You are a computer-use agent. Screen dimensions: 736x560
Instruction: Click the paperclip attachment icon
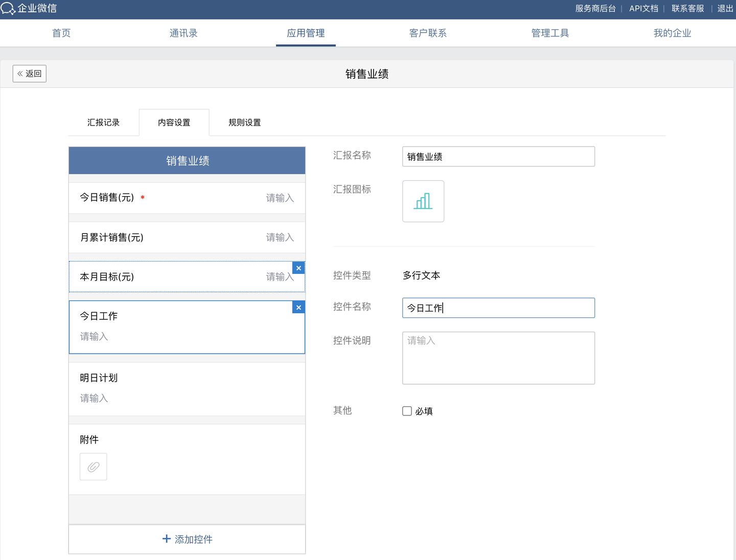coord(94,466)
